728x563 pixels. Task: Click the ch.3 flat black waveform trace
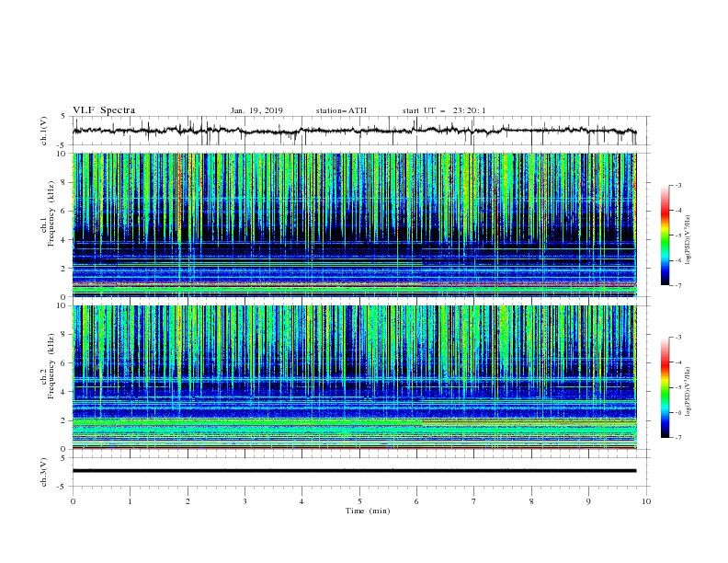(354, 471)
